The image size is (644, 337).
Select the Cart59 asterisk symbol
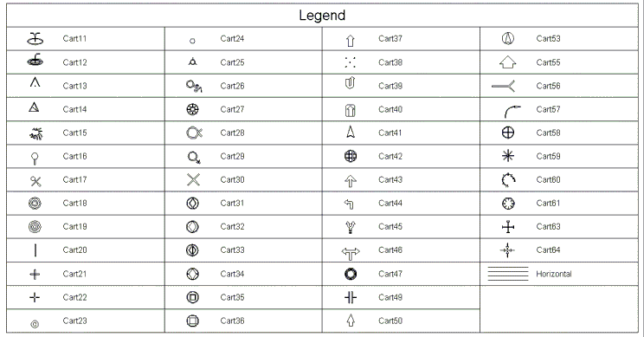pos(508,156)
